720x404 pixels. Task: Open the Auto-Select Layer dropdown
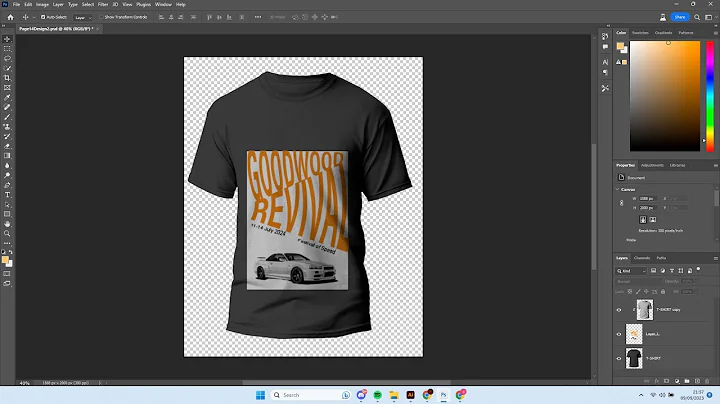coord(83,17)
